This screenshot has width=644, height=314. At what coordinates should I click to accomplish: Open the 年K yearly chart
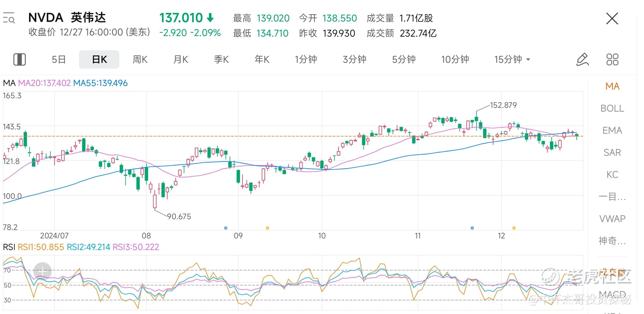(x=262, y=60)
